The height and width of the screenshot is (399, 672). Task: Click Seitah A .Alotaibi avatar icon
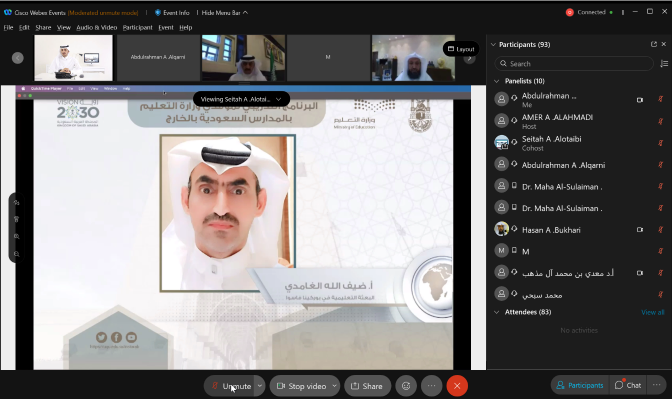coord(501,142)
